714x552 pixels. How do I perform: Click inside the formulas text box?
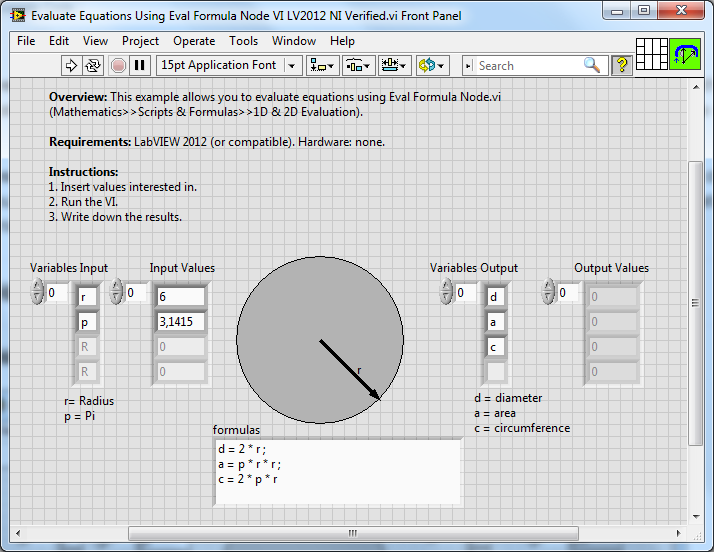[337, 472]
